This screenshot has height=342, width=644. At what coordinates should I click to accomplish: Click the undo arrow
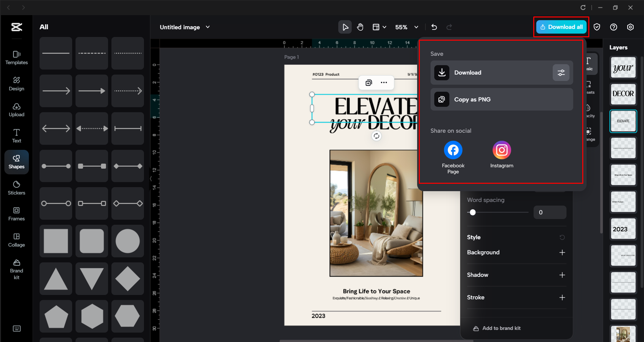point(434,27)
